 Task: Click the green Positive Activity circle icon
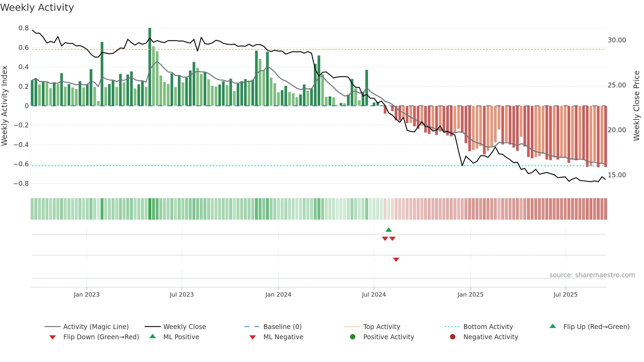coord(353,337)
